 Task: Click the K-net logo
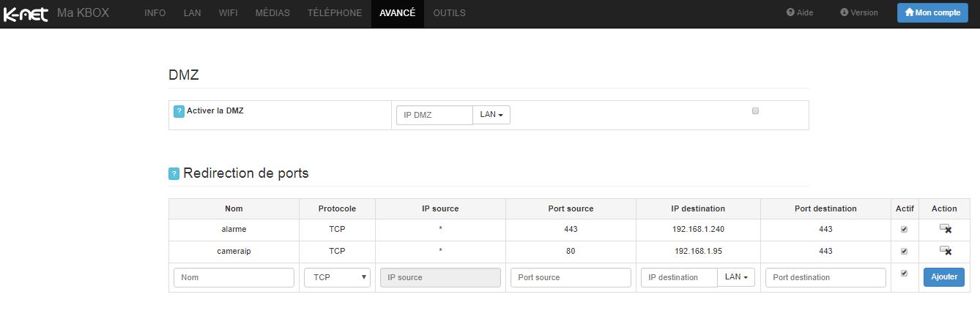[x=26, y=13]
